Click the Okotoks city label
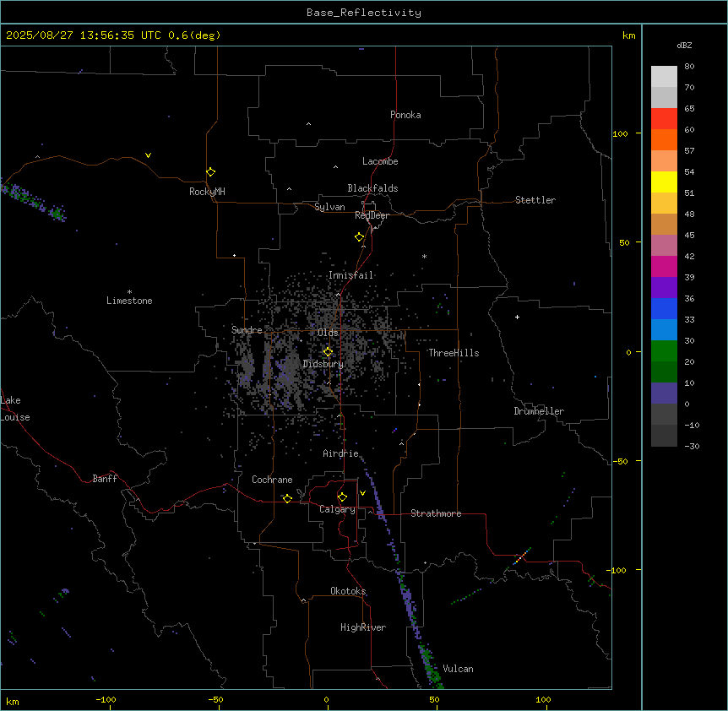 point(348,591)
